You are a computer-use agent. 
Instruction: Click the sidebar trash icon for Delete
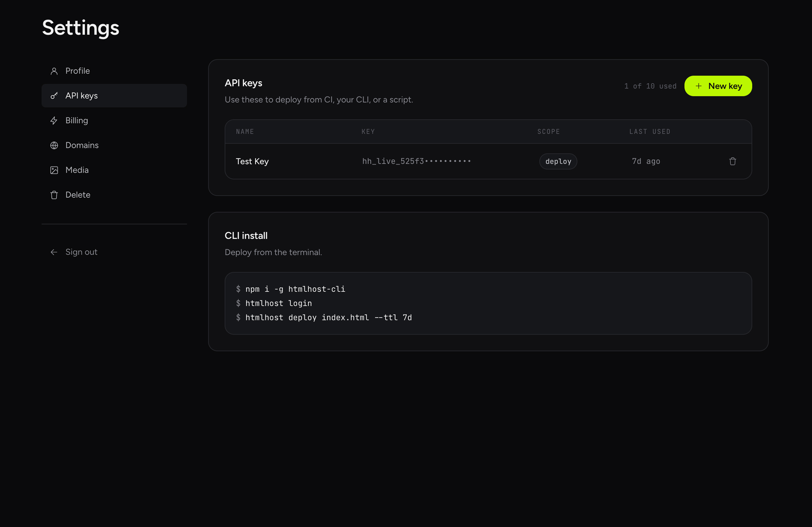coord(54,195)
